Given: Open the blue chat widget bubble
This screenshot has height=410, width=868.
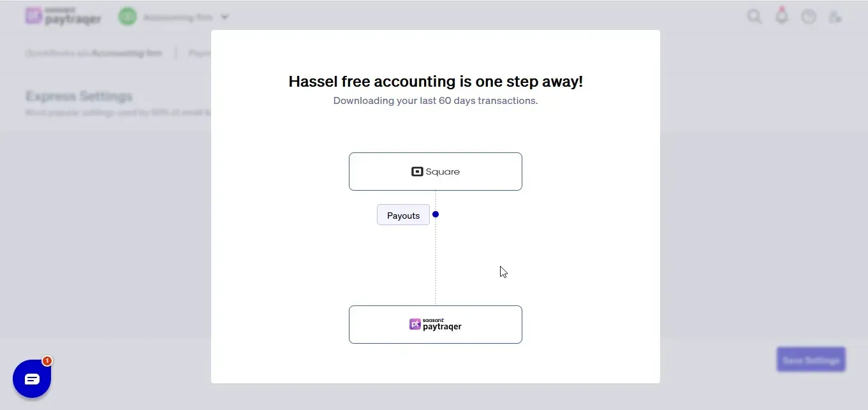Looking at the screenshot, I should click(x=32, y=379).
